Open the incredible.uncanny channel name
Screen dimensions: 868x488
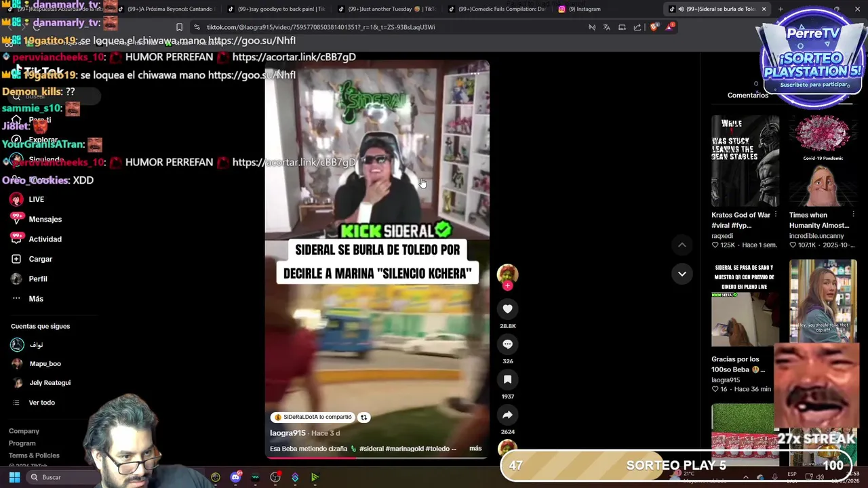click(x=816, y=236)
